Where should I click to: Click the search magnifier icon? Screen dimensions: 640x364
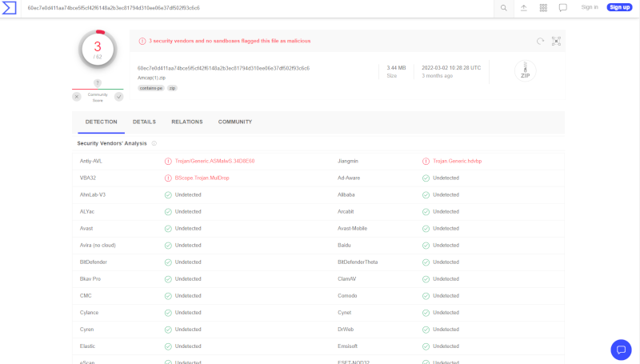coord(503,8)
